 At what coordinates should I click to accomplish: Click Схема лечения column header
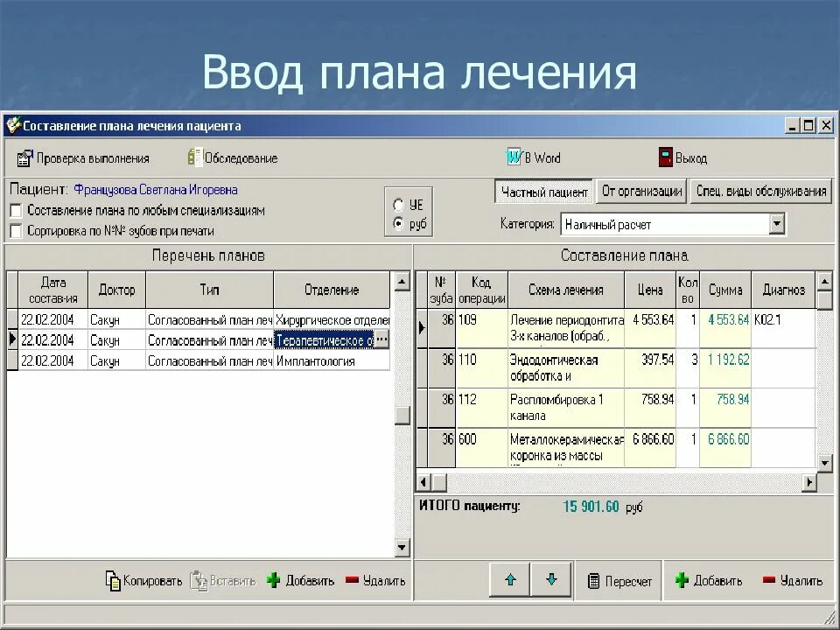[566, 290]
